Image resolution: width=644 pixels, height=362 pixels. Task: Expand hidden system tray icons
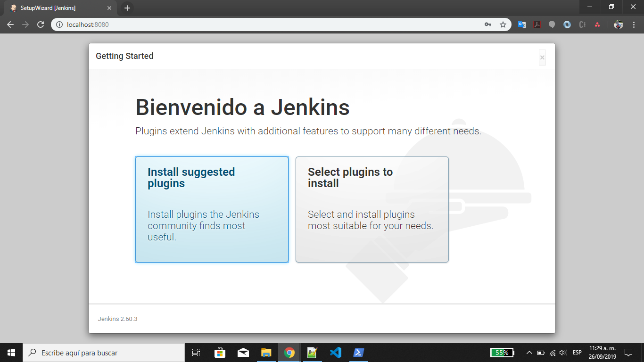(x=529, y=352)
